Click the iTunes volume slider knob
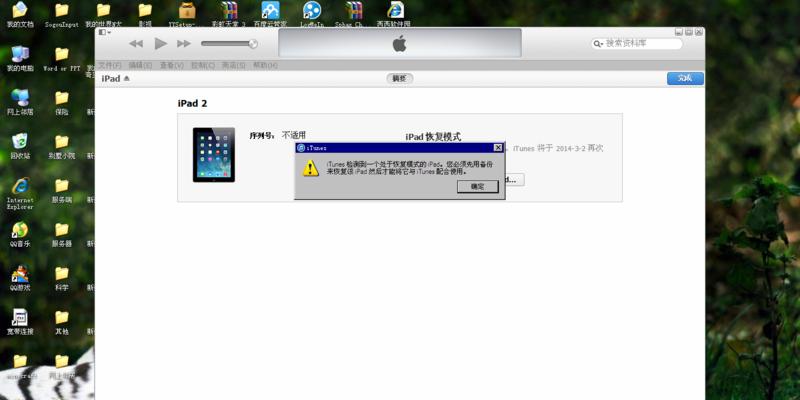The image size is (800, 400). (253, 44)
